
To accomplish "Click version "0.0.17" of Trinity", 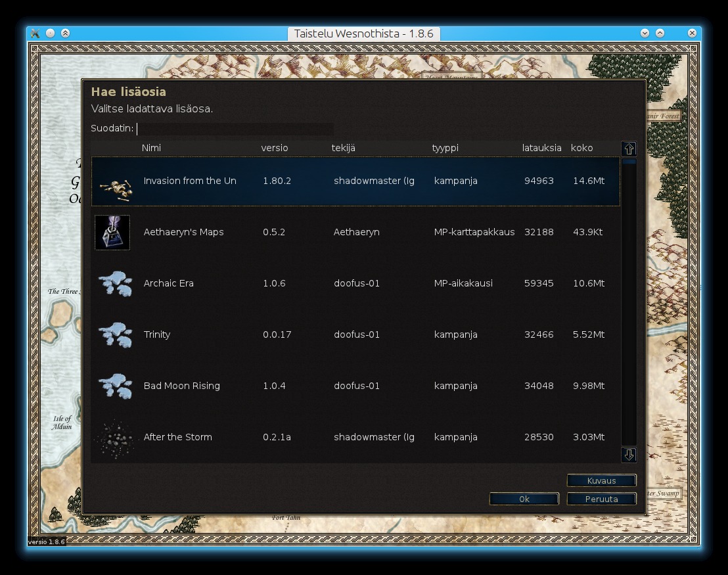I will click(277, 334).
